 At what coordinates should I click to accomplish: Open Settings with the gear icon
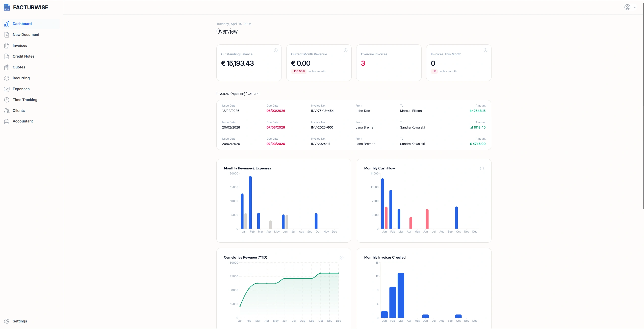coord(7,321)
